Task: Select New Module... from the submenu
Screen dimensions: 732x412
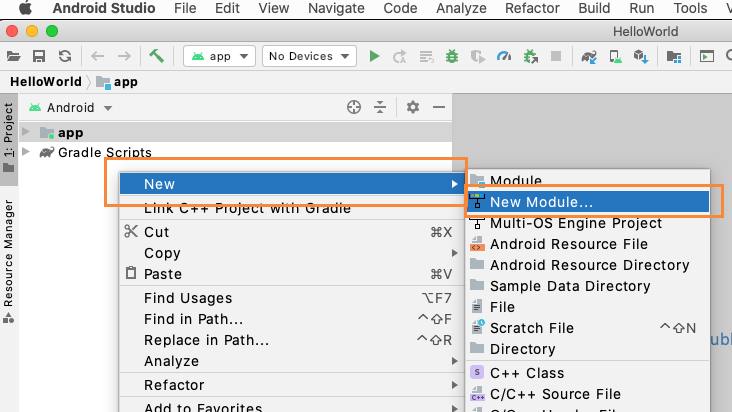Action: 588,202
